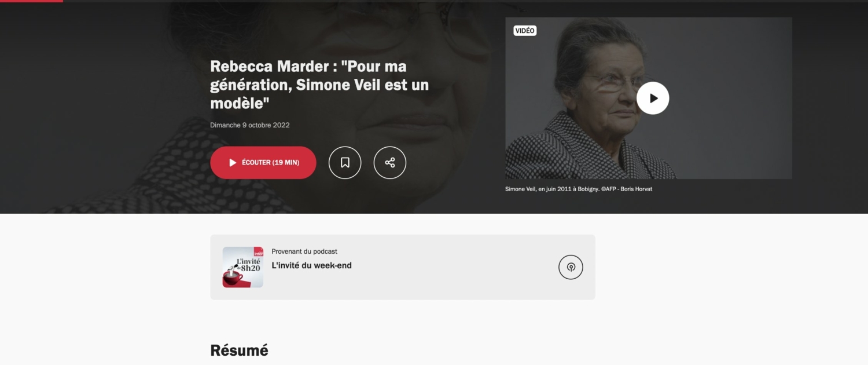Open the L'invité du week-end podcast link
868x365 pixels.
pyautogui.click(x=312, y=265)
